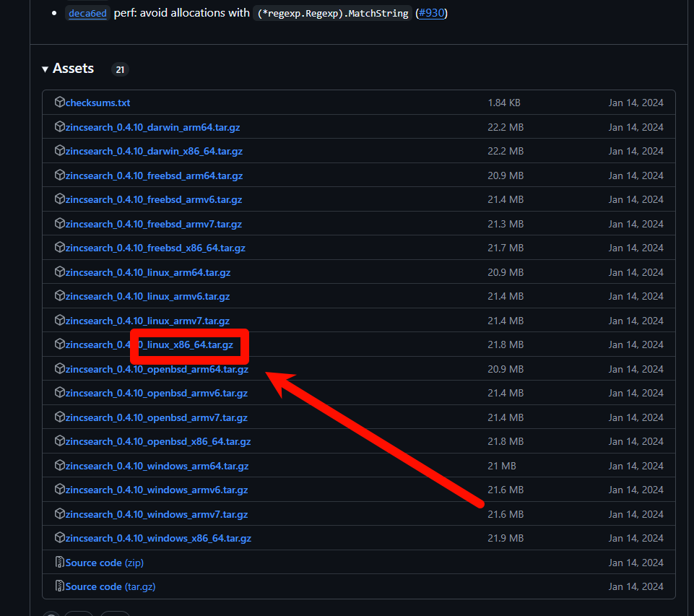Download zincsearch freebsd_armv7 tarball
The width and height of the screenshot is (694, 616).
[x=154, y=225]
